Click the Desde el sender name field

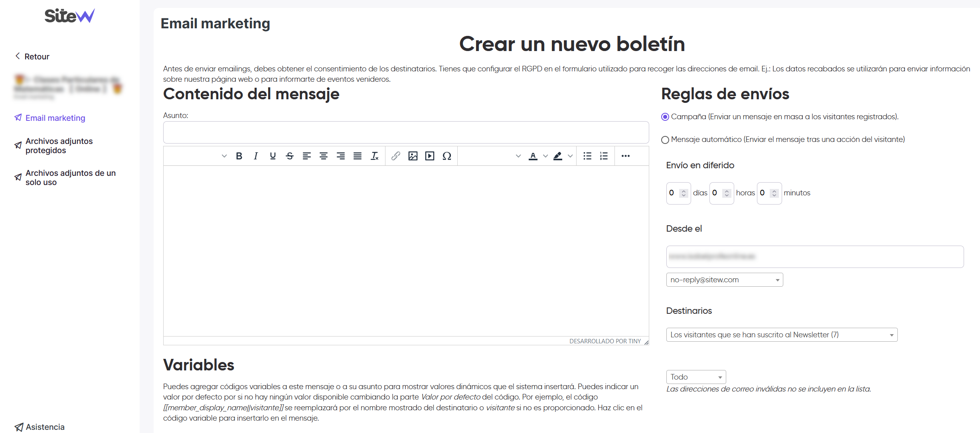[x=815, y=257]
